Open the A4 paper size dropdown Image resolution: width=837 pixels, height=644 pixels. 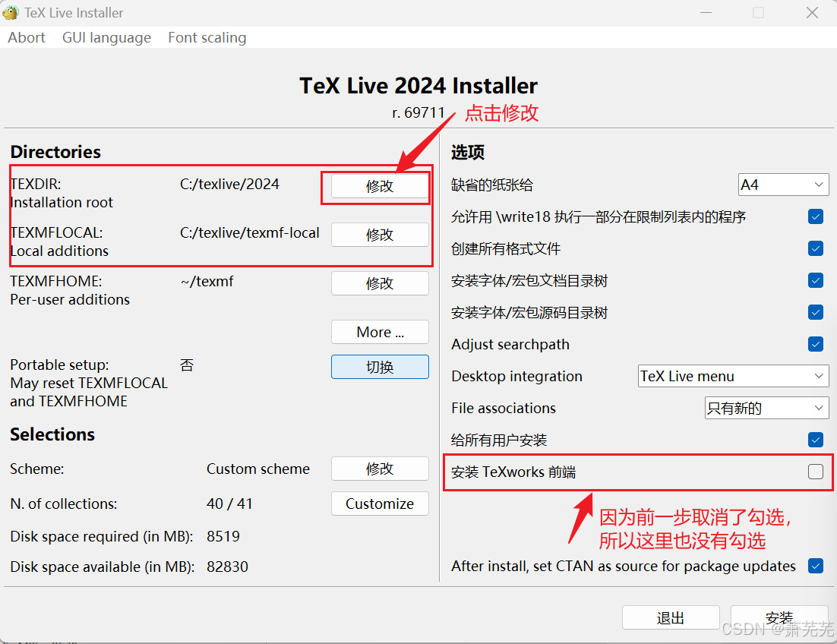(783, 185)
